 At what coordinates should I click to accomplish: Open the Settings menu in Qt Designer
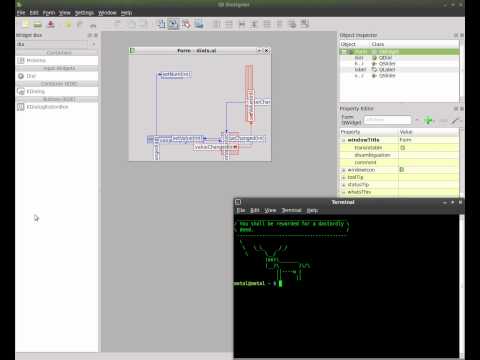(84, 13)
